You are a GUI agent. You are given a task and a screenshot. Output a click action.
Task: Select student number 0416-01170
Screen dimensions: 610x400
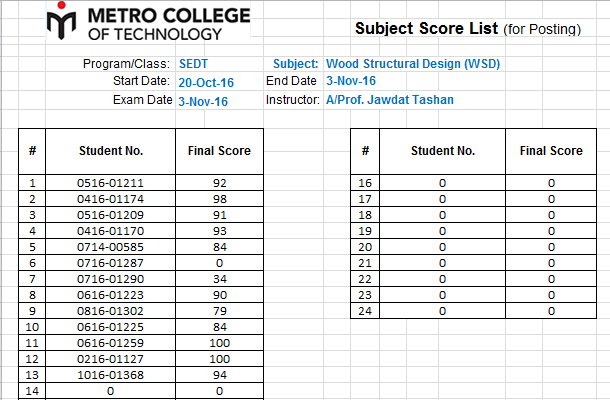(110, 231)
